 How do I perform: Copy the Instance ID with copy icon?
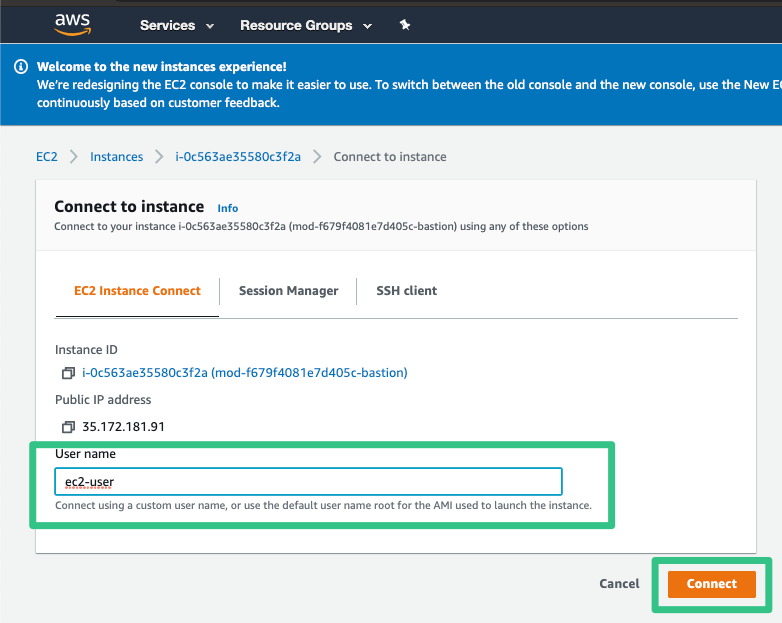[68, 373]
